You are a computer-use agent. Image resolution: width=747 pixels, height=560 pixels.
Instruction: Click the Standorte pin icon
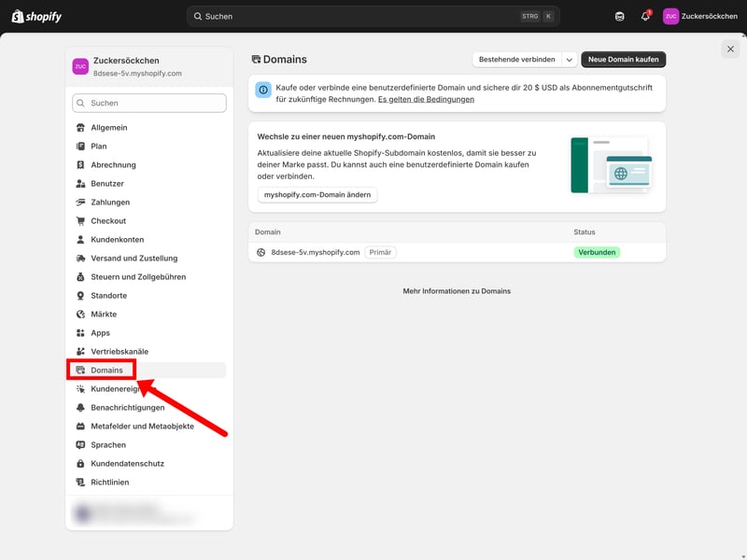tap(80, 295)
